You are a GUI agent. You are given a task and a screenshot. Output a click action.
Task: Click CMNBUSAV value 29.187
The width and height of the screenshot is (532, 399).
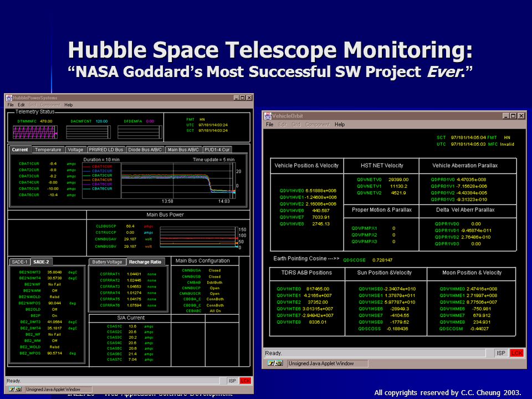click(x=130, y=239)
